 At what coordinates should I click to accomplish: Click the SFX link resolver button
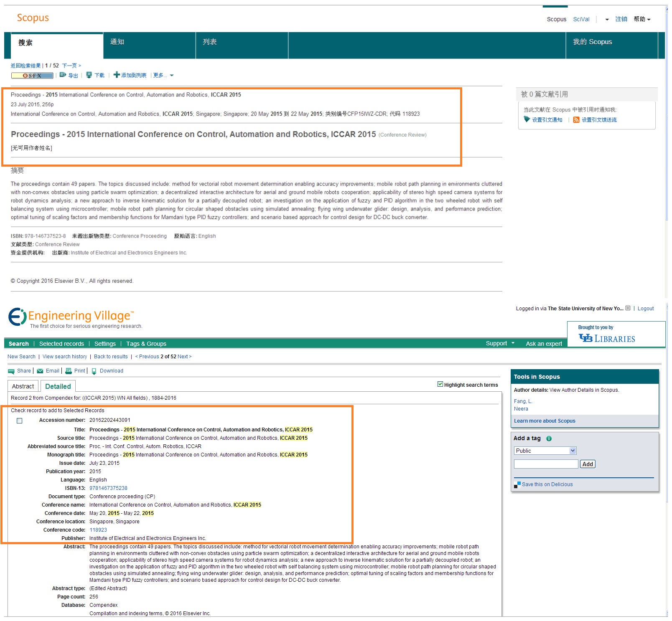click(32, 76)
